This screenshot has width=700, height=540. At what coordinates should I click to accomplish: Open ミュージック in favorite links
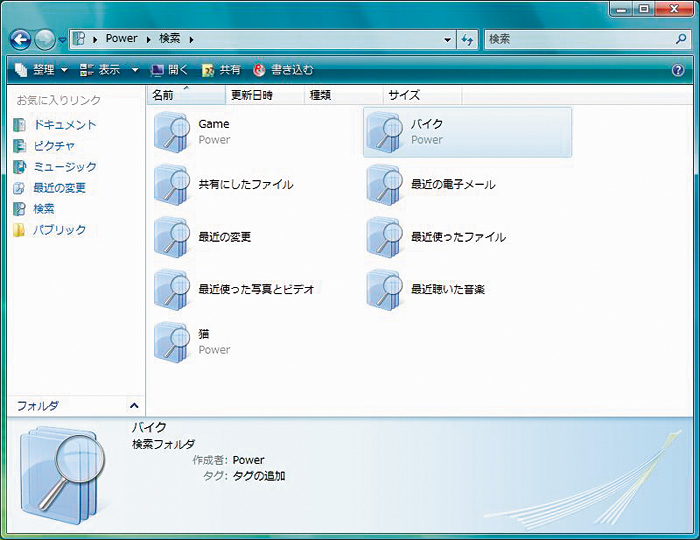tap(64, 167)
